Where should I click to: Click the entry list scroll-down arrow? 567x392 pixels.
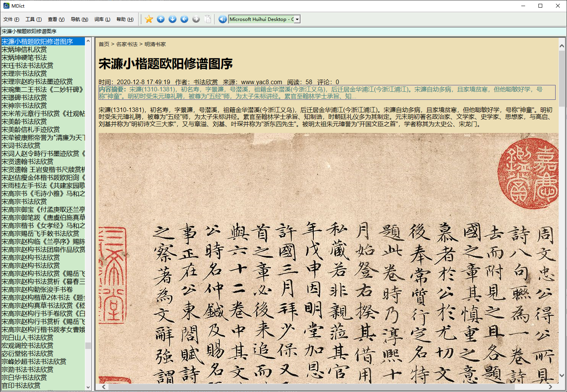click(x=88, y=387)
